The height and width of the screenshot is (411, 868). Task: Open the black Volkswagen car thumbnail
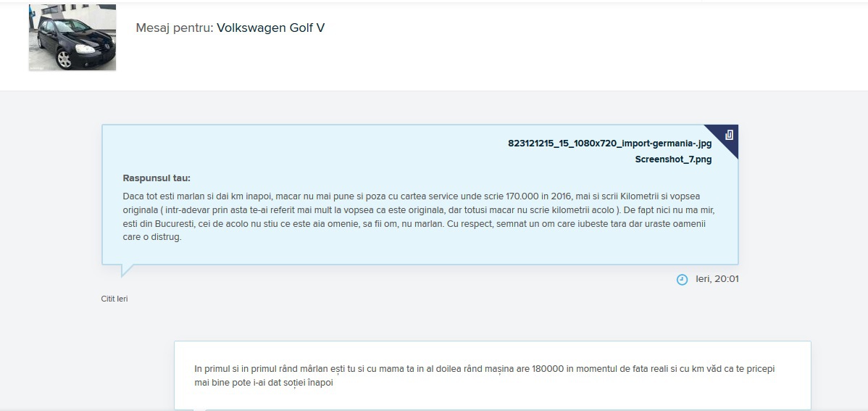(72, 38)
